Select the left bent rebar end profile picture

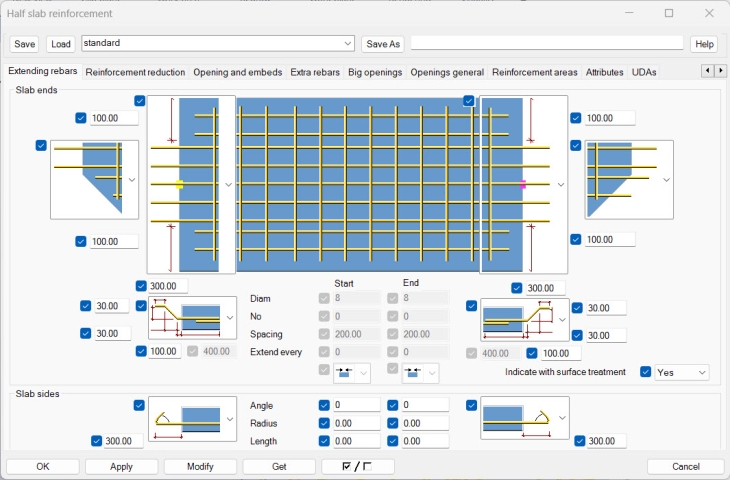pyautogui.click(x=192, y=319)
